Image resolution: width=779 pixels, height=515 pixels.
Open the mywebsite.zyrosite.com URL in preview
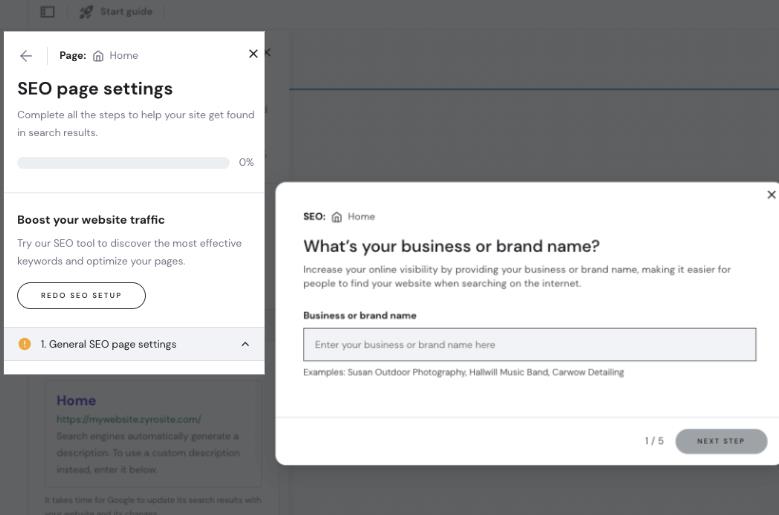pyautogui.click(x=128, y=419)
